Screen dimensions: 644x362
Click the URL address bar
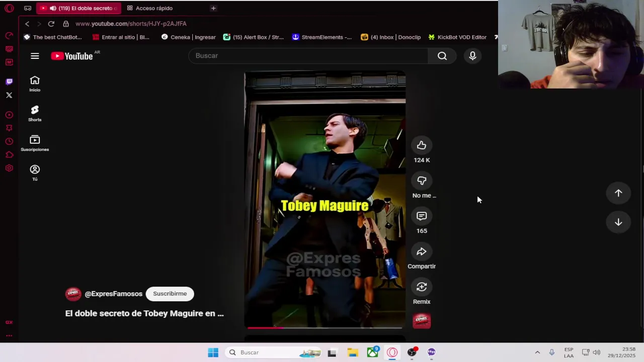[x=131, y=24]
